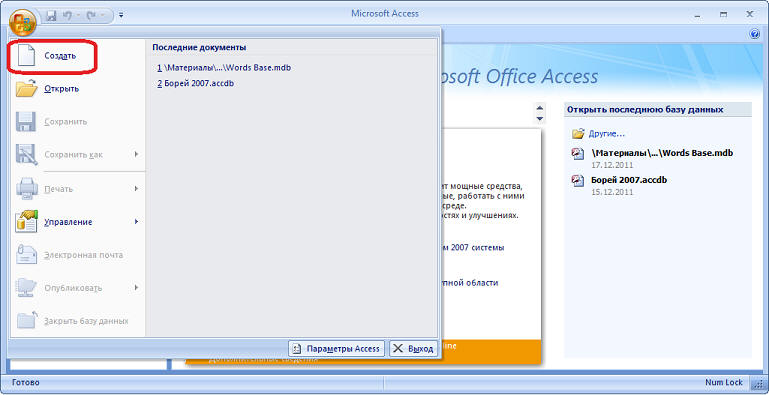Open the Управление menu entry
Screen dimensions: 769x395
77,222
